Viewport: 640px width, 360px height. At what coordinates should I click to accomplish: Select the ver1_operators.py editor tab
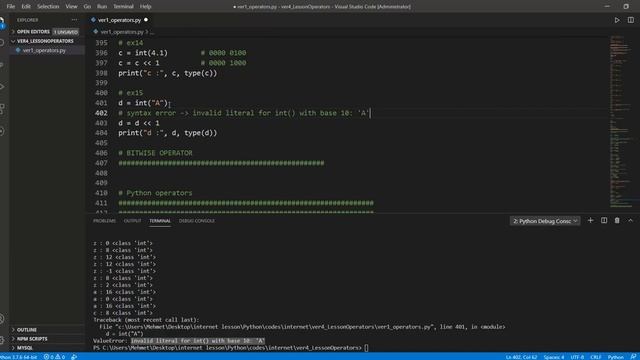coord(119,20)
